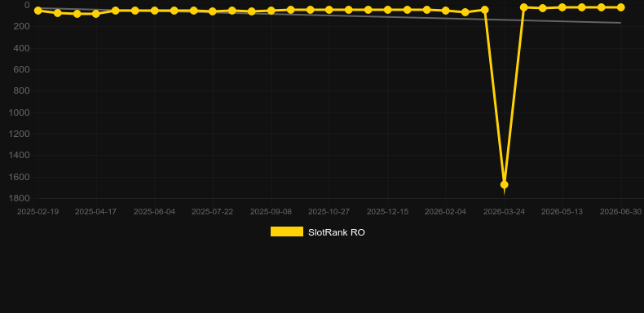Click the yellow SlotRank RO legend swatch

pos(287,231)
